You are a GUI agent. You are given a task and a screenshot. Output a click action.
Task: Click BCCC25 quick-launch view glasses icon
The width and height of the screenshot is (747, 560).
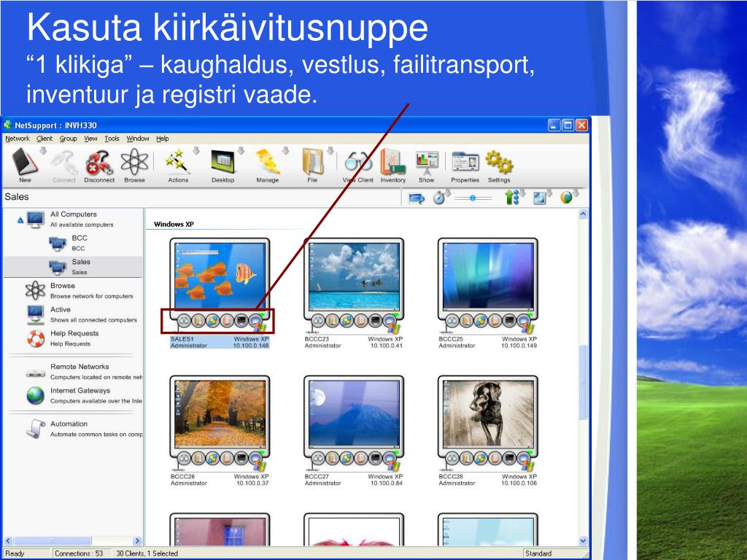[452, 321]
